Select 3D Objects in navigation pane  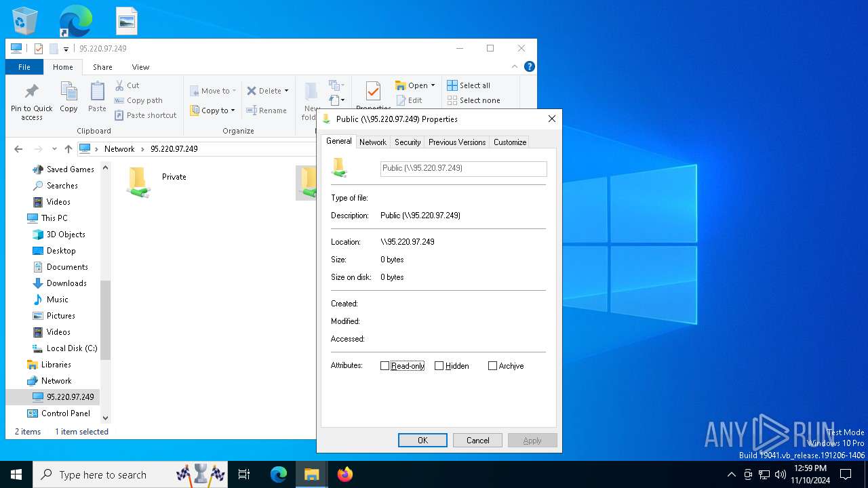59,235
